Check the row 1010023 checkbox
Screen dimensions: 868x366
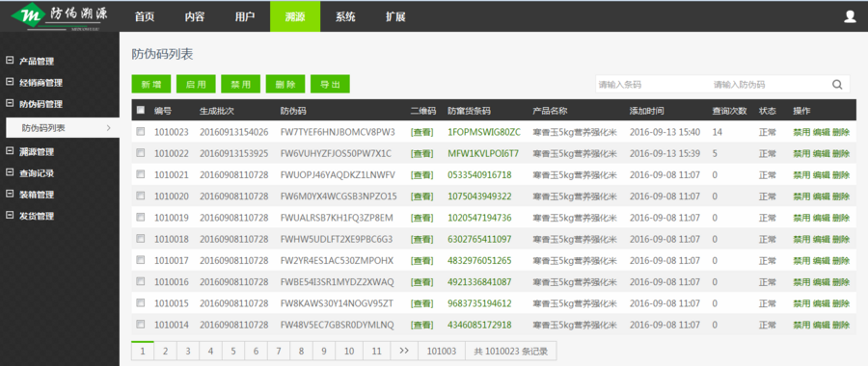tap(141, 132)
